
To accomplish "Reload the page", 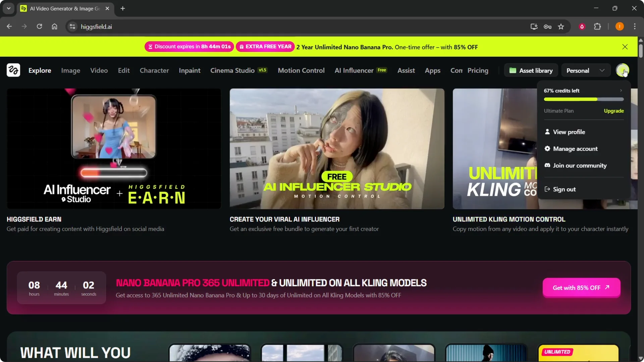I will pyautogui.click(x=39, y=26).
